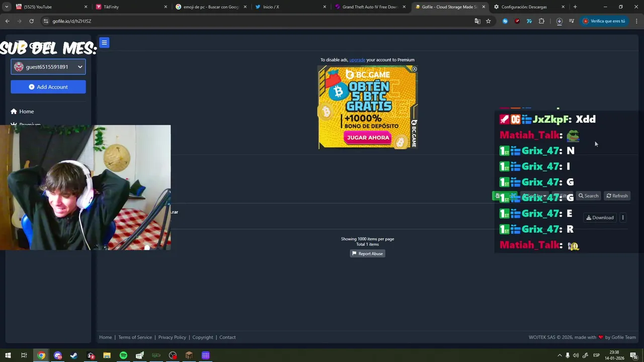This screenshot has width=644, height=362.
Task: Open the ESP language selector
Action: click(596, 355)
